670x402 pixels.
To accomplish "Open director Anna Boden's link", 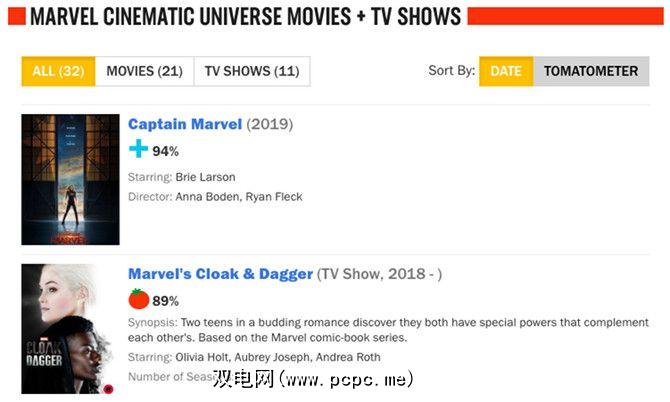I will pyautogui.click(x=206, y=197).
